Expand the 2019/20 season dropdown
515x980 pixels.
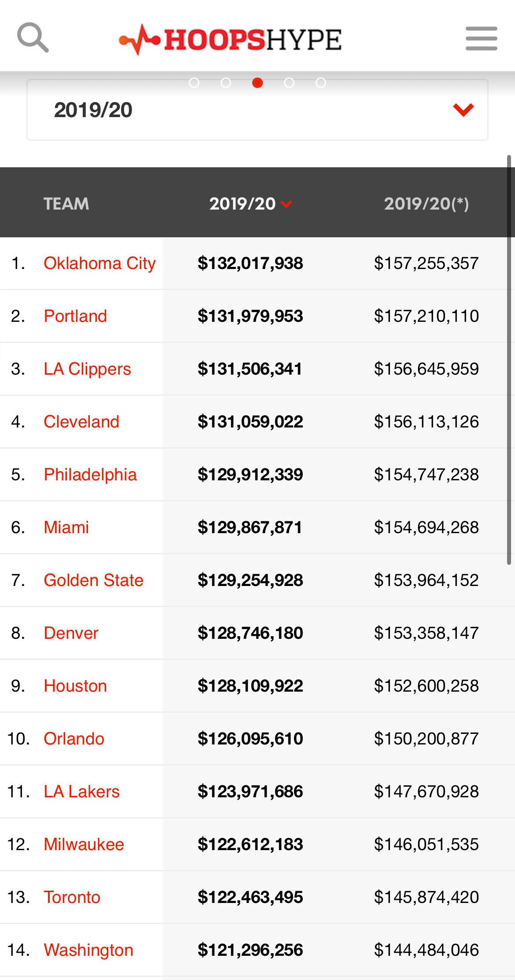point(257,110)
